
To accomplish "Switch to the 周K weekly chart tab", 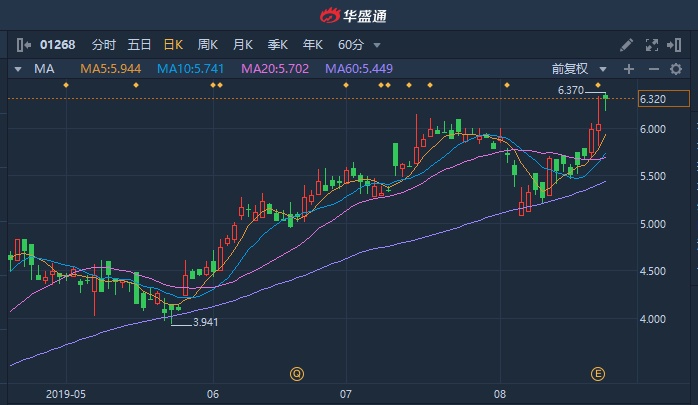I will pos(208,45).
